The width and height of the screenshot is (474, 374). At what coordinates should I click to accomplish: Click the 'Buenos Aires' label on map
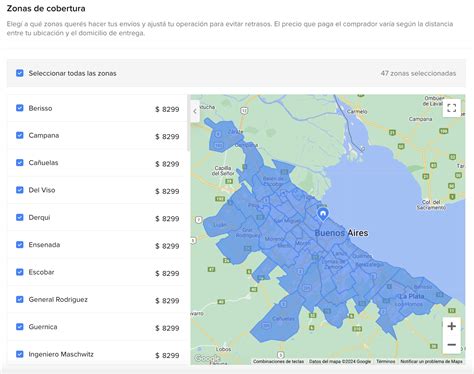tap(341, 233)
